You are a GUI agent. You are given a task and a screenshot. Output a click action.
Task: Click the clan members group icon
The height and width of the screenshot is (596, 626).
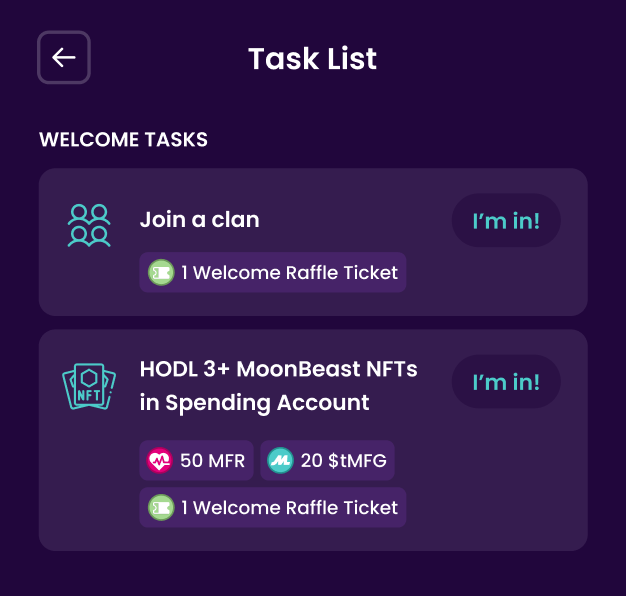(x=89, y=226)
